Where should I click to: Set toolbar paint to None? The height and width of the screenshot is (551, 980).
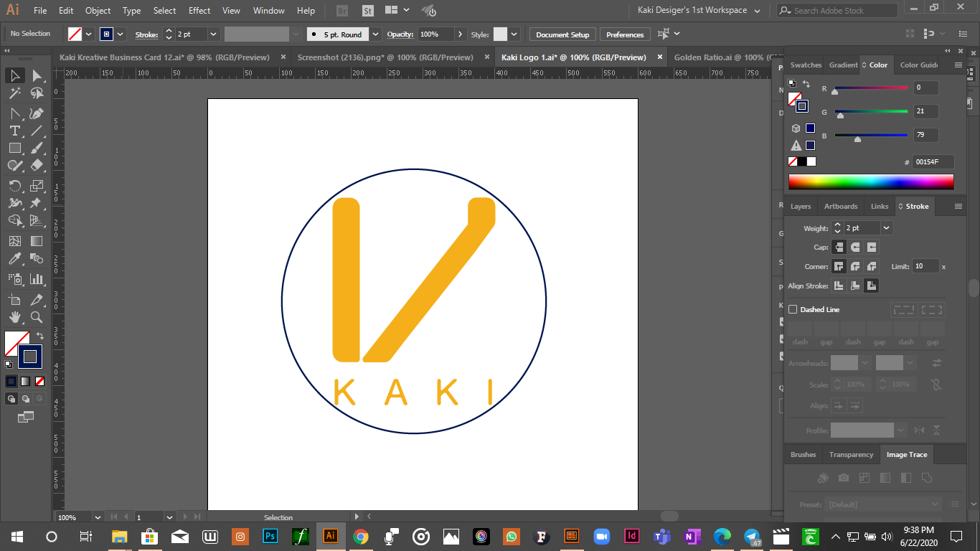pos(39,381)
